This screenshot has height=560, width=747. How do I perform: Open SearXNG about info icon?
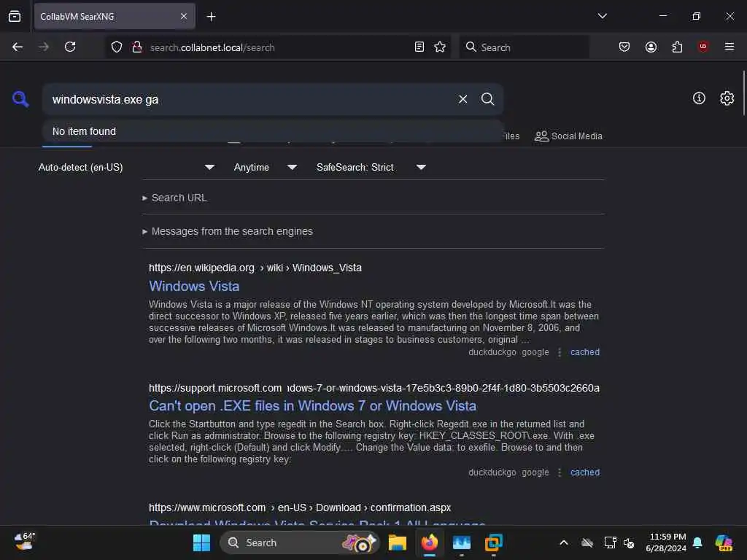click(x=699, y=98)
